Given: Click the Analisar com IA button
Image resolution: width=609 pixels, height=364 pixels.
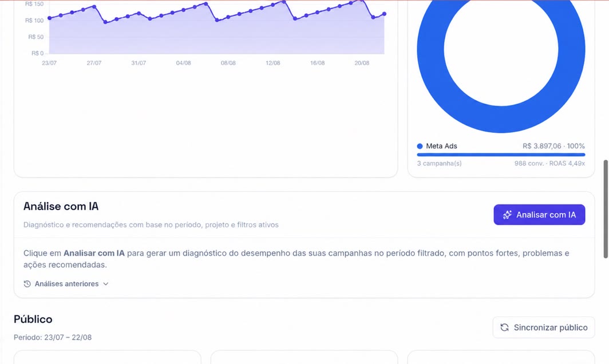Looking at the screenshot, I should (539, 215).
